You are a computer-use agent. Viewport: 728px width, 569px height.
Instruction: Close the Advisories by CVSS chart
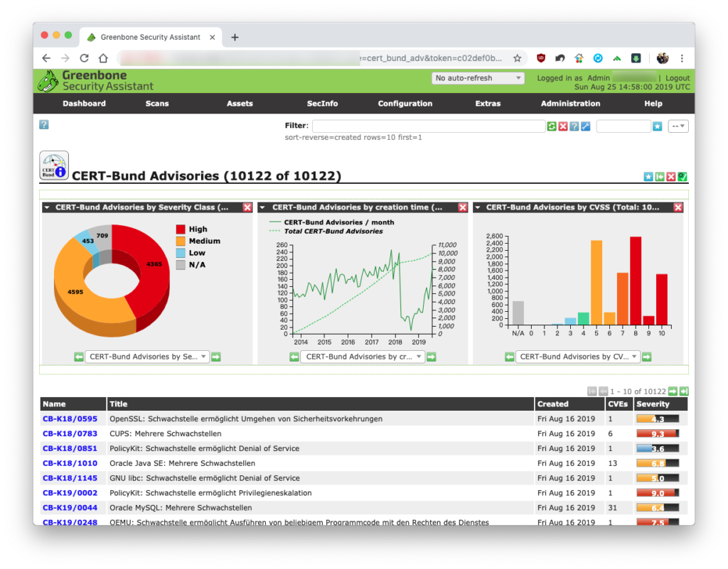[x=678, y=207]
